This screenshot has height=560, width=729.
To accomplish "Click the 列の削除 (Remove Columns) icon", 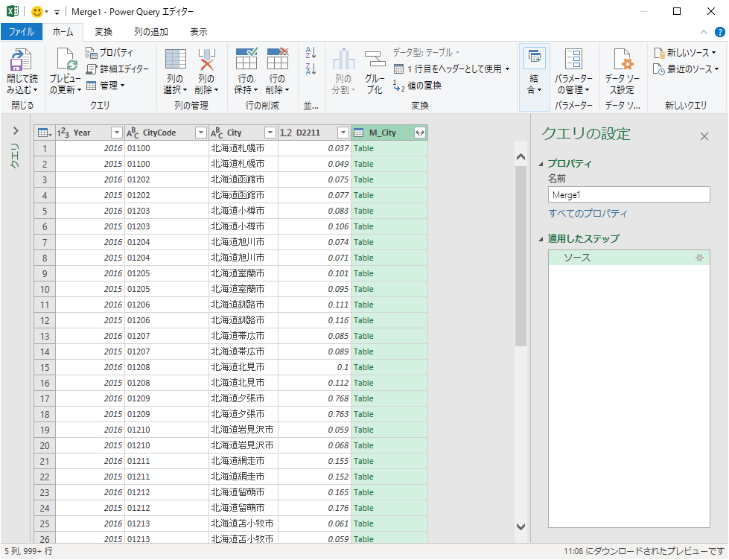I will click(x=206, y=60).
